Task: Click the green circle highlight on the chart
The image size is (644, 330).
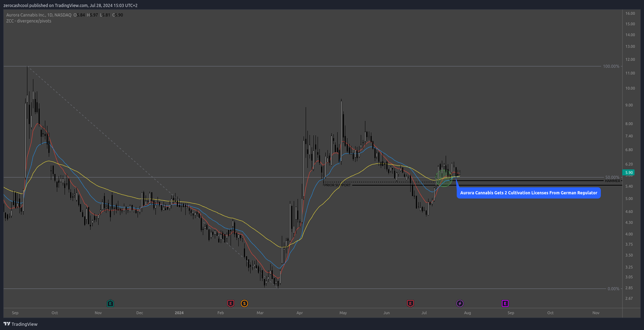Action: click(444, 178)
